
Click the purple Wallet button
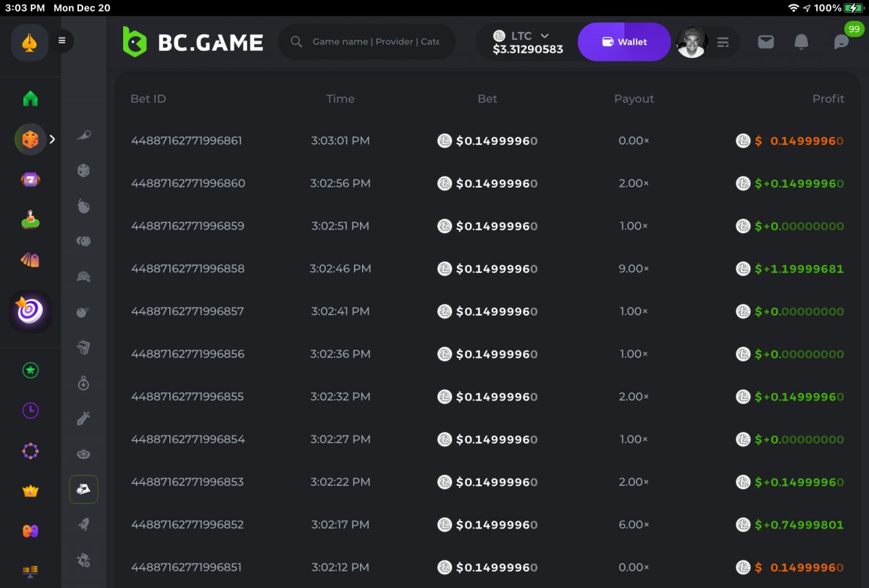click(x=624, y=42)
